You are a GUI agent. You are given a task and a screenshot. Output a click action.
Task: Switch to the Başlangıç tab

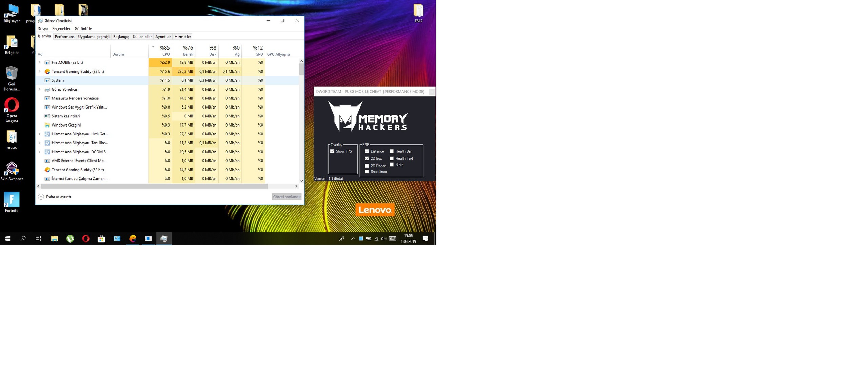click(121, 37)
